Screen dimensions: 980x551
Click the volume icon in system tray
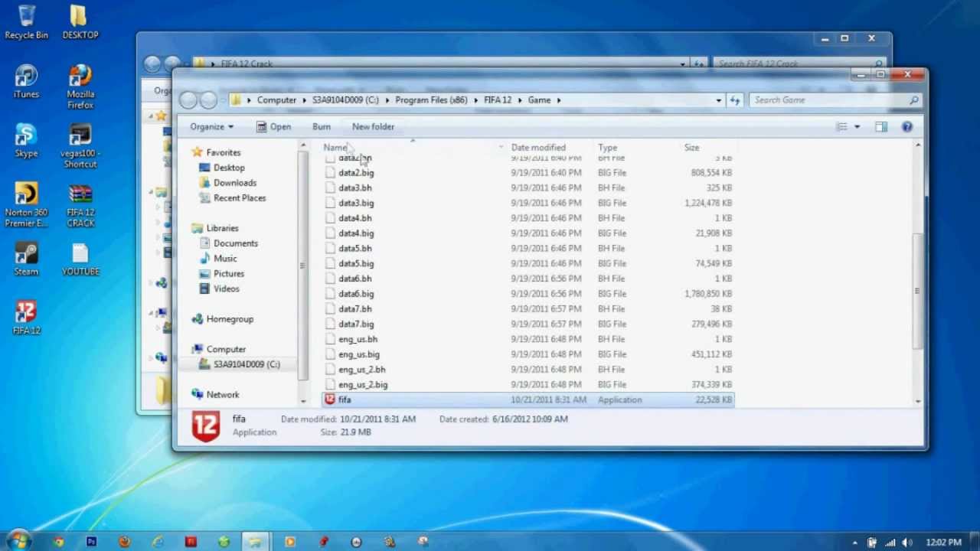pyautogui.click(x=907, y=543)
